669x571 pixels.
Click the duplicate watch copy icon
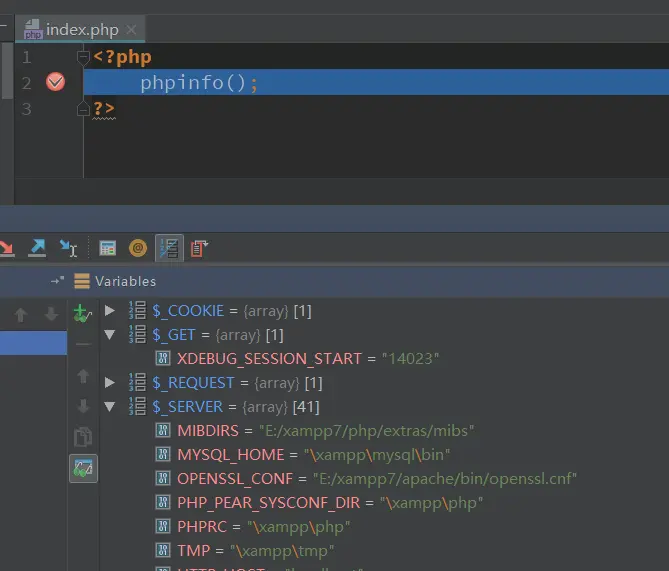coord(83,437)
